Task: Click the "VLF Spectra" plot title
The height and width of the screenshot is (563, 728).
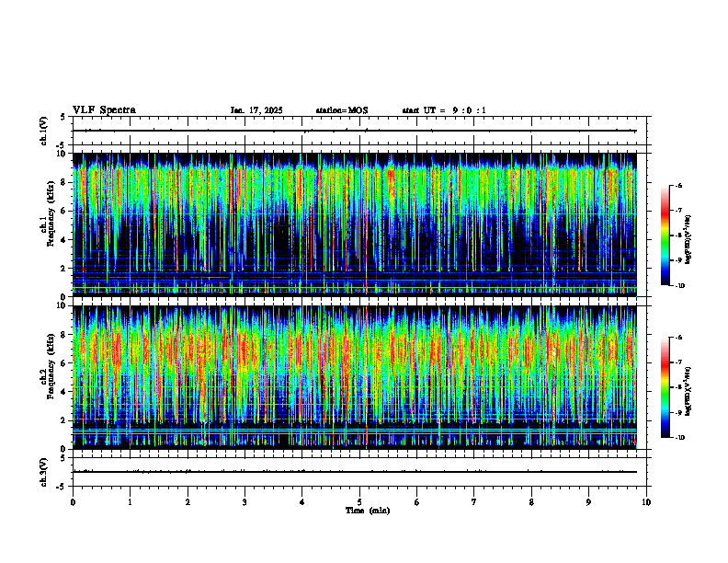Action: coord(104,110)
